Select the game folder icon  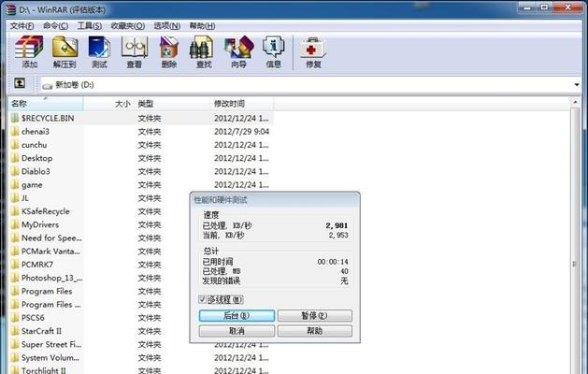[15, 184]
